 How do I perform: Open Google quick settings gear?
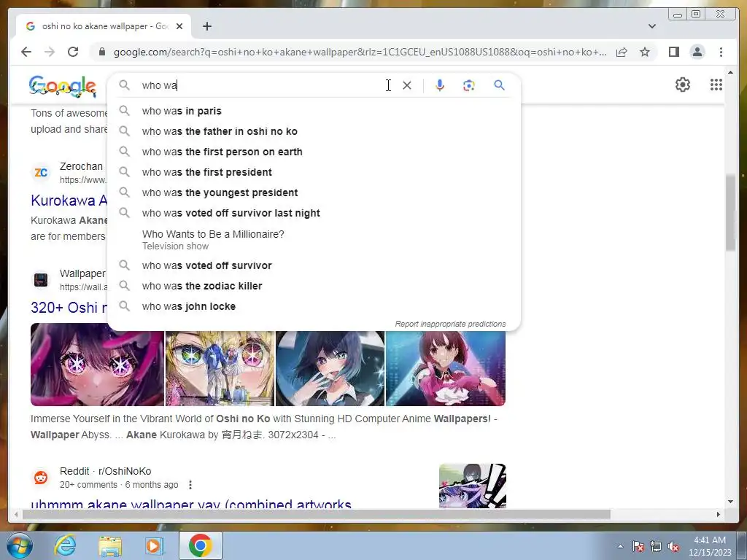click(x=683, y=85)
